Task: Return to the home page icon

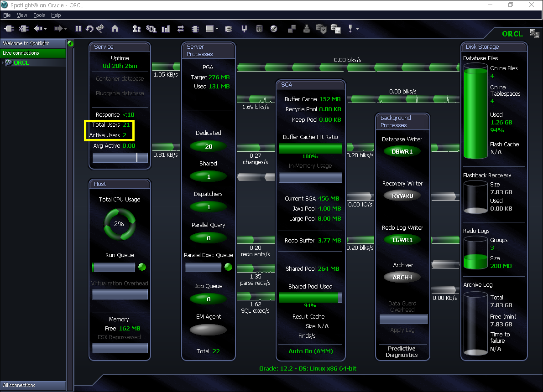Action: [115, 29]
